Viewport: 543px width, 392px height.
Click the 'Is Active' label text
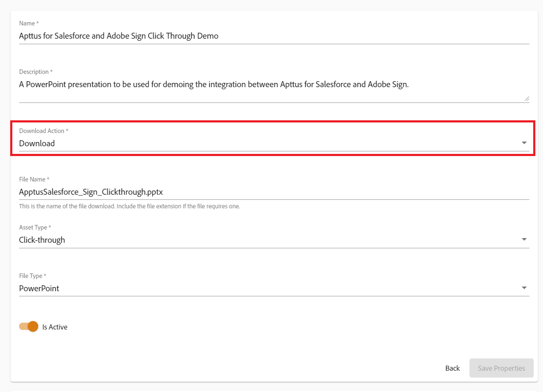tap(55, 327)
